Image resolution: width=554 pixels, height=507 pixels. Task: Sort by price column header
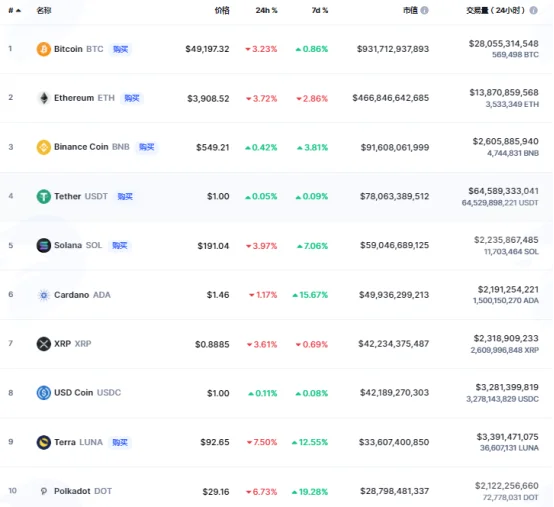222,11
